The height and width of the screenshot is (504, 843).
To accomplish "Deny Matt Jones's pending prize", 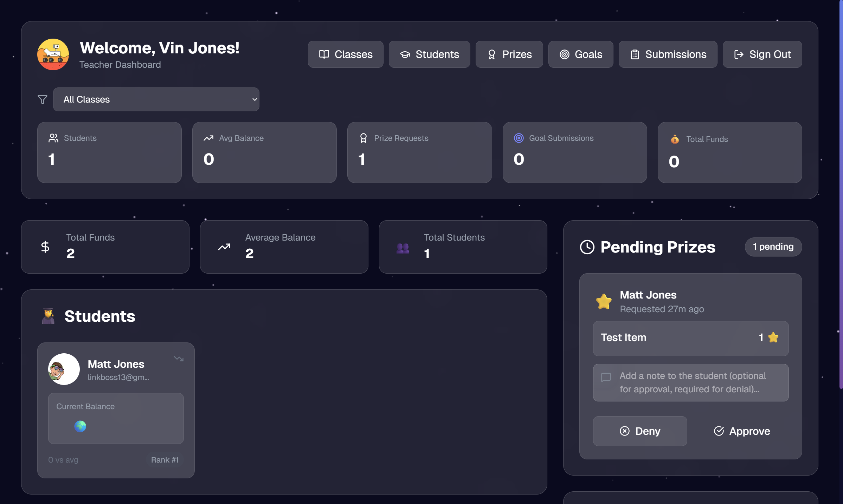I will 640,431.
